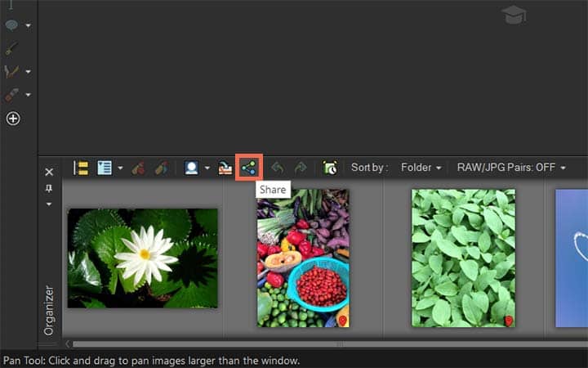Click the Organizer horizontal scrollbar track

coord(330,344)
